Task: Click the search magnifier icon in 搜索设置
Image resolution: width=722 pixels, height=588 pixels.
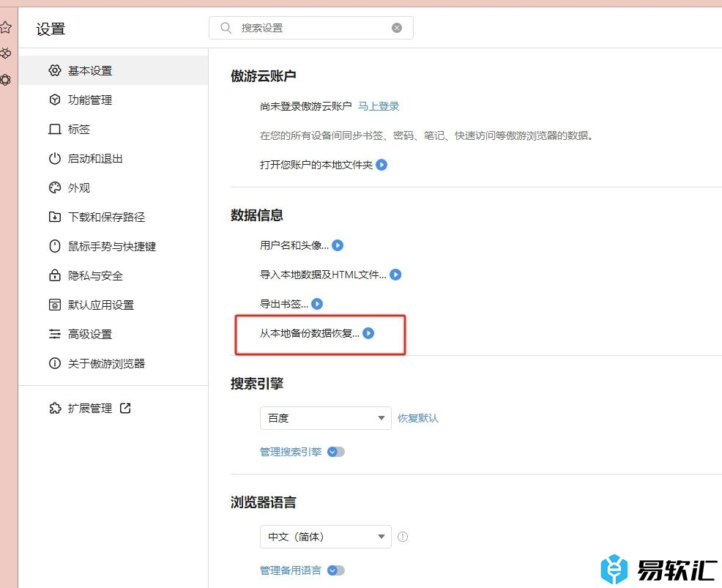Action: (x=226, y=28)
